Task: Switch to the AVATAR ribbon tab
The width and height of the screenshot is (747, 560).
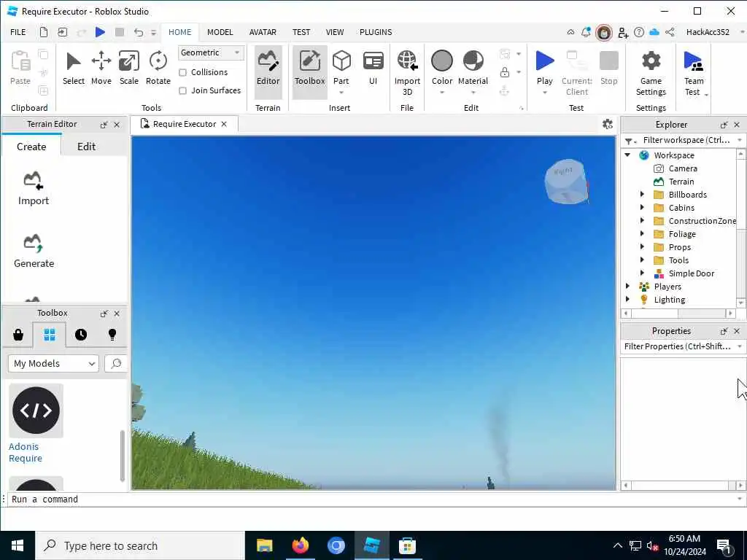Action: (x=263, y=32)
